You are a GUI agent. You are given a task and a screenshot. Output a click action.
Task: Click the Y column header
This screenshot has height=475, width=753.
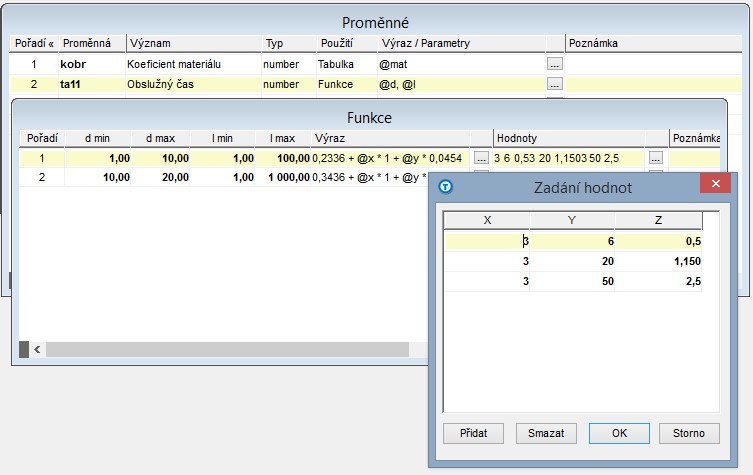572,220
